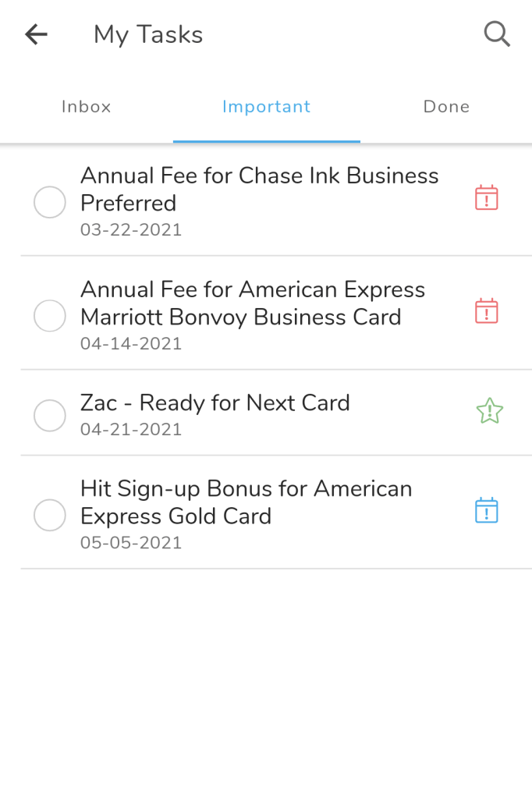Tap the 03-22-2021 due date
The image size is (532, 798).
pyautogui.click(x=131, y=230)
